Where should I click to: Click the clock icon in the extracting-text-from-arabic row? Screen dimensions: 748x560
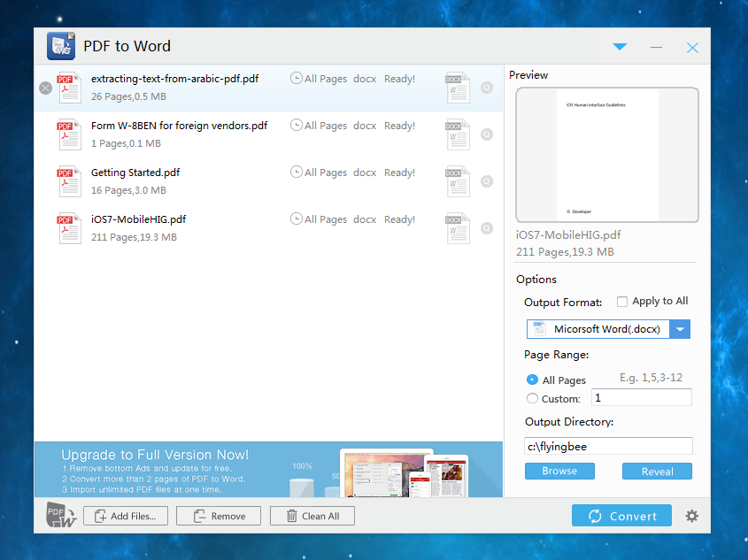click(x=297, y=78)
